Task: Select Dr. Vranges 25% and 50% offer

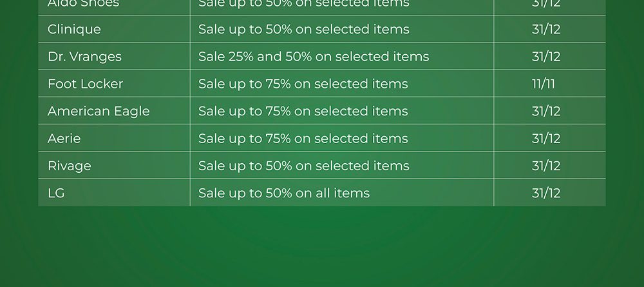Action: (313, 57)
